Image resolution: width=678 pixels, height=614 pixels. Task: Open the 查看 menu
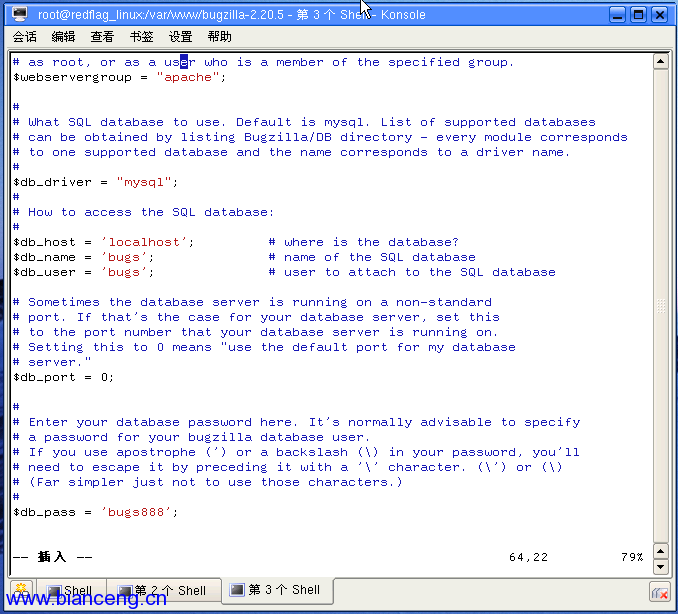[x=102, y=37]
